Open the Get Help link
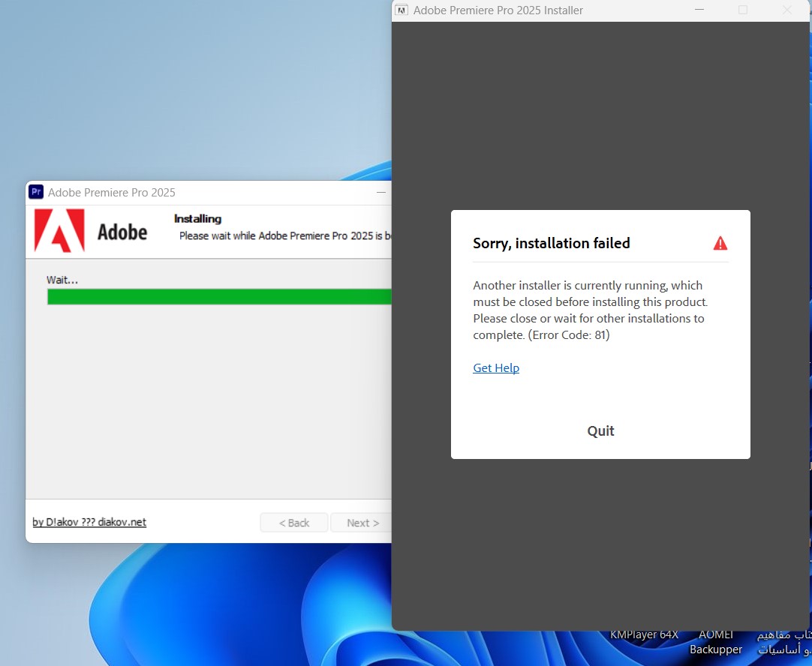 tap(495, 368)
